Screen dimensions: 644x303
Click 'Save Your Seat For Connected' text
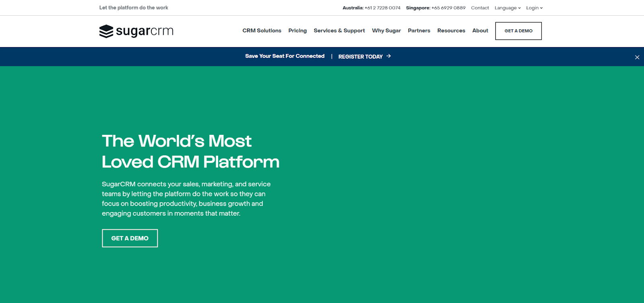click(285, 56)
